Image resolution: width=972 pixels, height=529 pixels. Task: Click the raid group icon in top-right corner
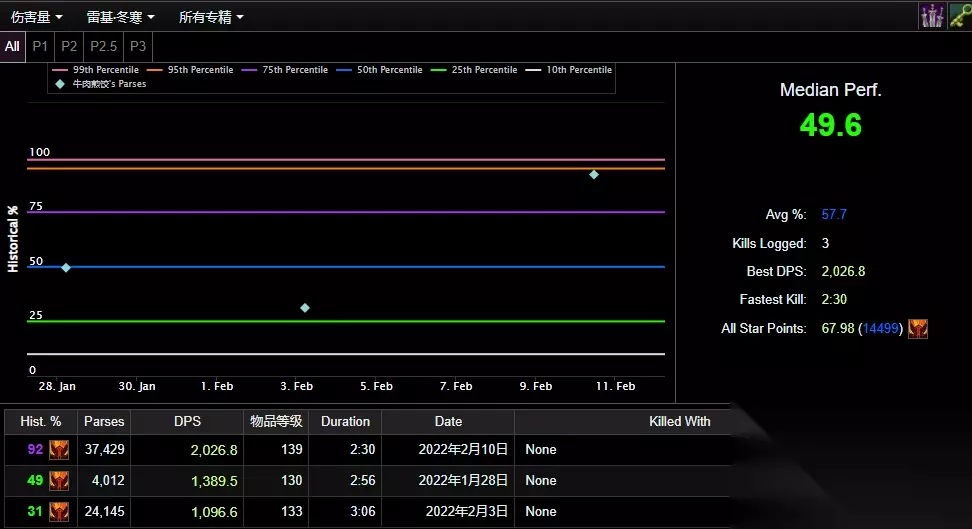pos(932,16)
